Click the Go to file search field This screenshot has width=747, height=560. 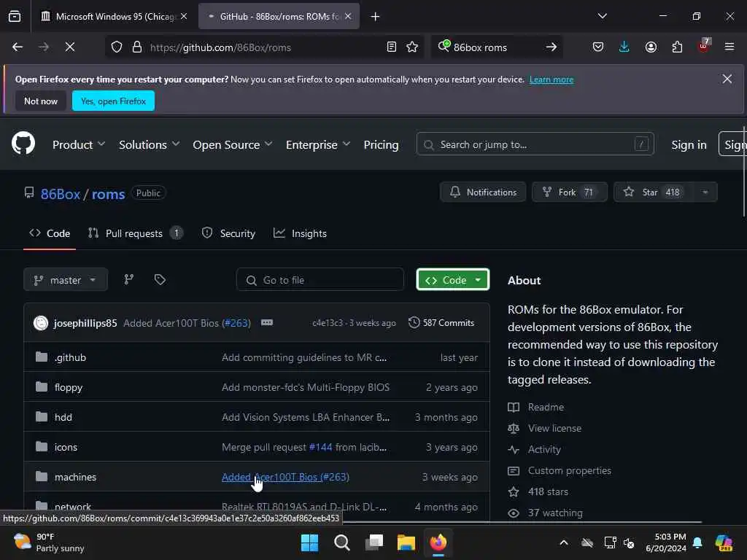[320, 280]
